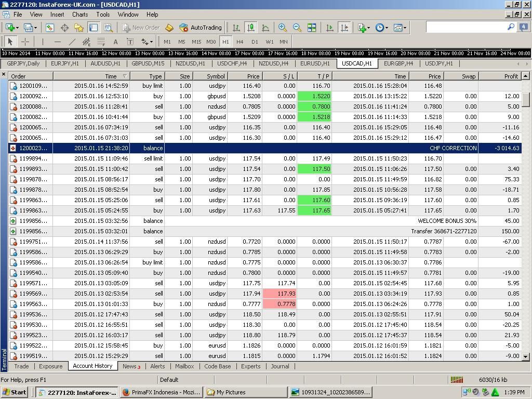Viewport: 532px width, 399px height.
Task: Open the Data Window crosshair-circle icon
Action: coord(64,28)
